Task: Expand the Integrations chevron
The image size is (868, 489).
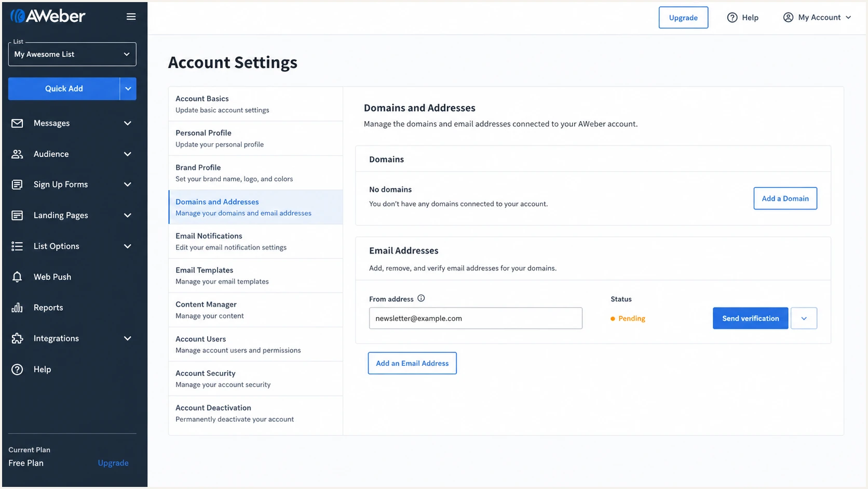Action: coord(127,338)
